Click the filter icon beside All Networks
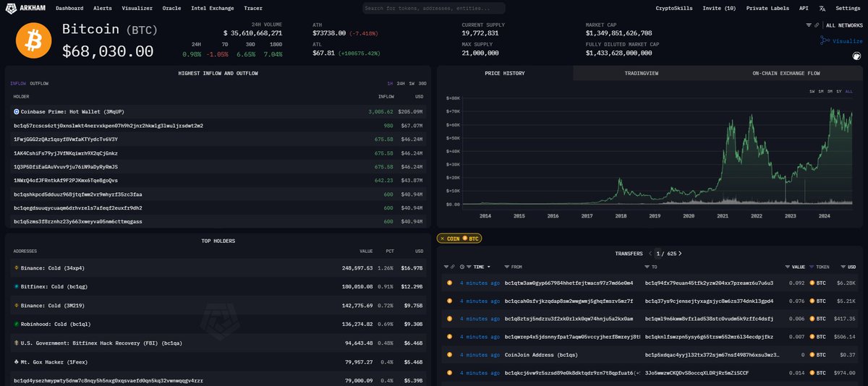868x386 pixels. 809,25
